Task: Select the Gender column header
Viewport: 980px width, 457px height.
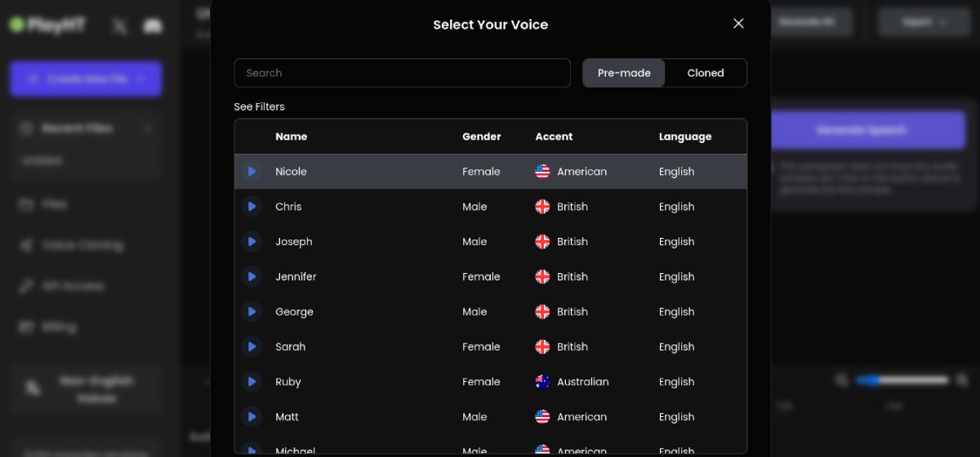Action: [x=482, y=137]
